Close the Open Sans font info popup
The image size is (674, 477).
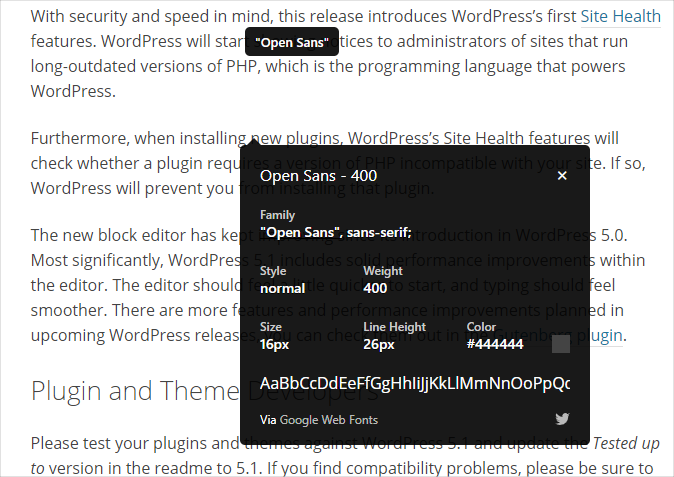pos(562,175)
